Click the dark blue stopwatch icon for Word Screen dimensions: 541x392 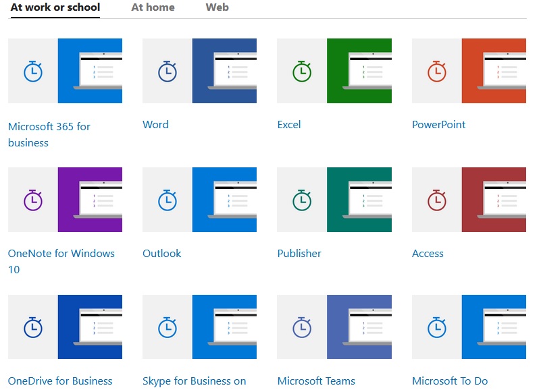168,72
